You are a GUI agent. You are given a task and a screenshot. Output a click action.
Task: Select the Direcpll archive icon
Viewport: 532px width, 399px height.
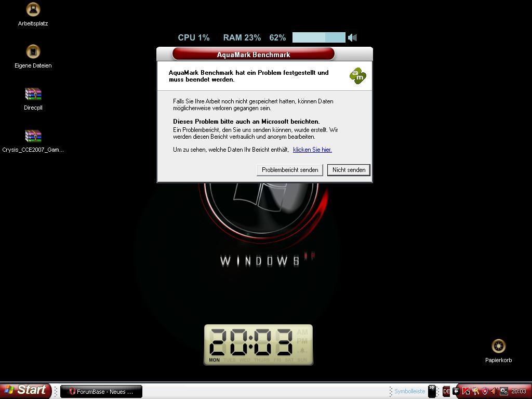click(x=33, y=99)
